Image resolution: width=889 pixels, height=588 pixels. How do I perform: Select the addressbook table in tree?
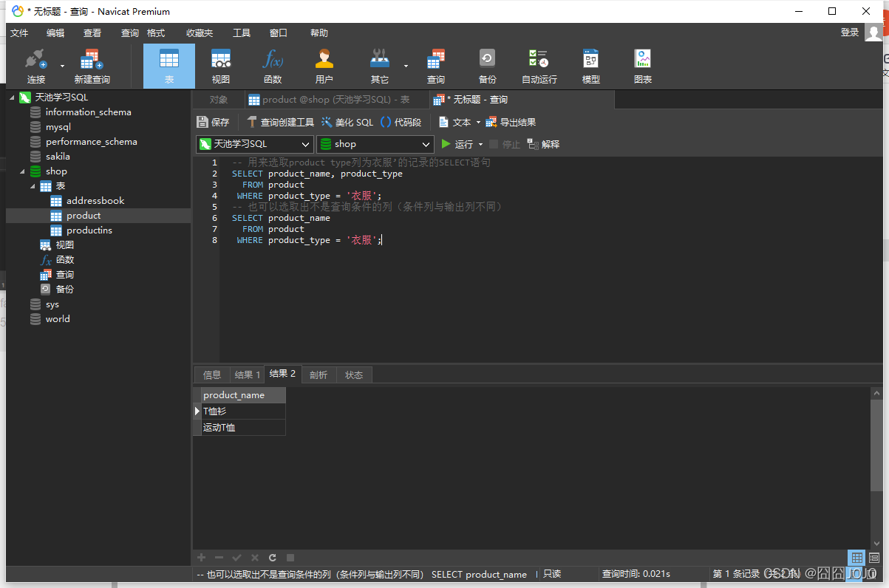[95, 201]
